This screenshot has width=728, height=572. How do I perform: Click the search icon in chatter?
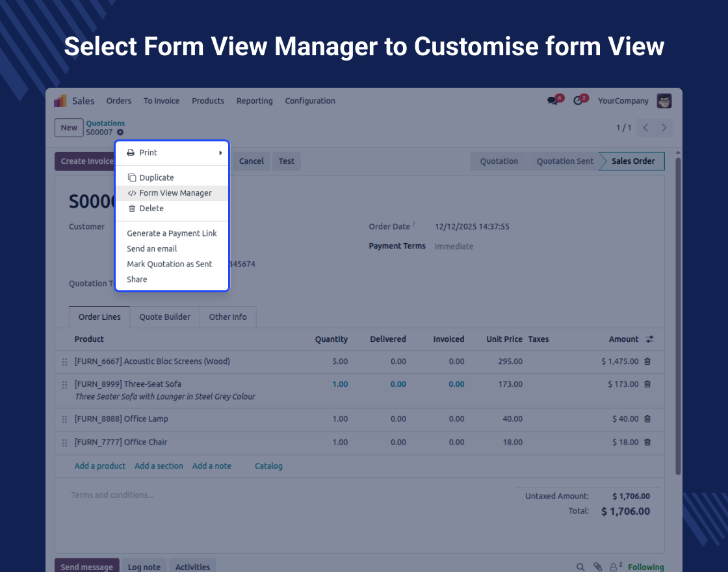point(580,567)
